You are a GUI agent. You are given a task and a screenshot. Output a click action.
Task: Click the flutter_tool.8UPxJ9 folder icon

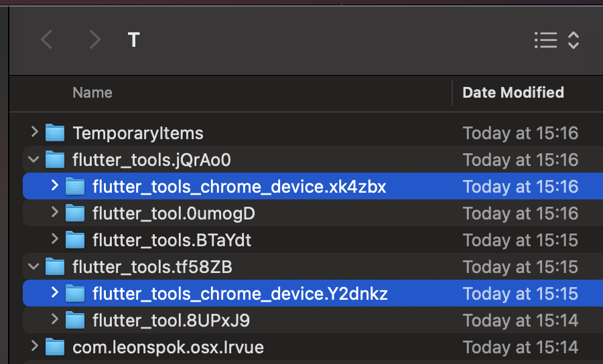point(75,321)
